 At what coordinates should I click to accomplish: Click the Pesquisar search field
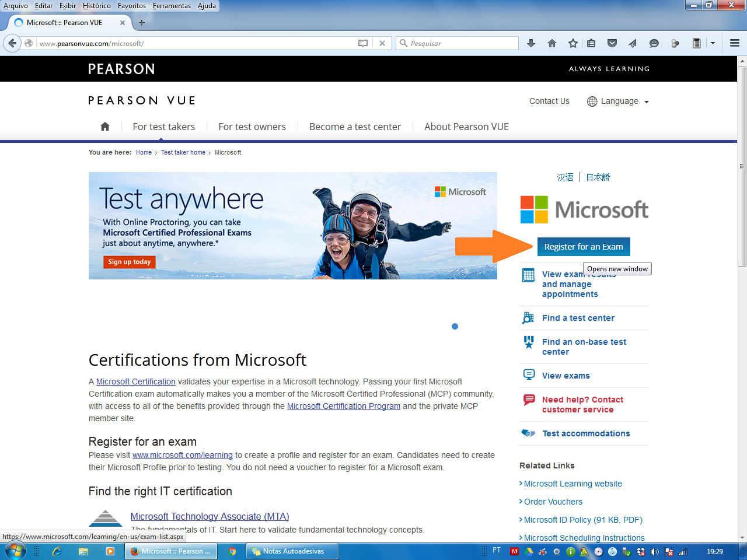tap(457, 43)
